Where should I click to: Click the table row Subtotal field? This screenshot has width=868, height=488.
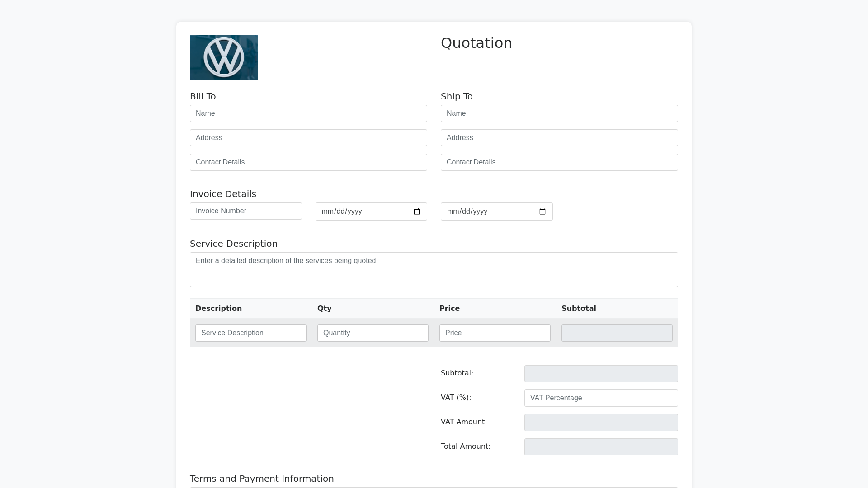click(617, 333)
